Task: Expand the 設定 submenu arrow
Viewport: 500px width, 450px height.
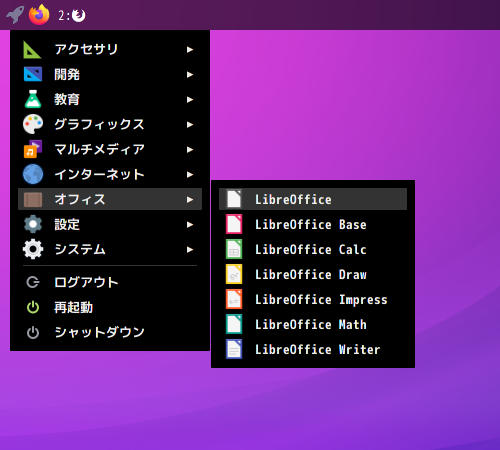Action: [190, 225]
